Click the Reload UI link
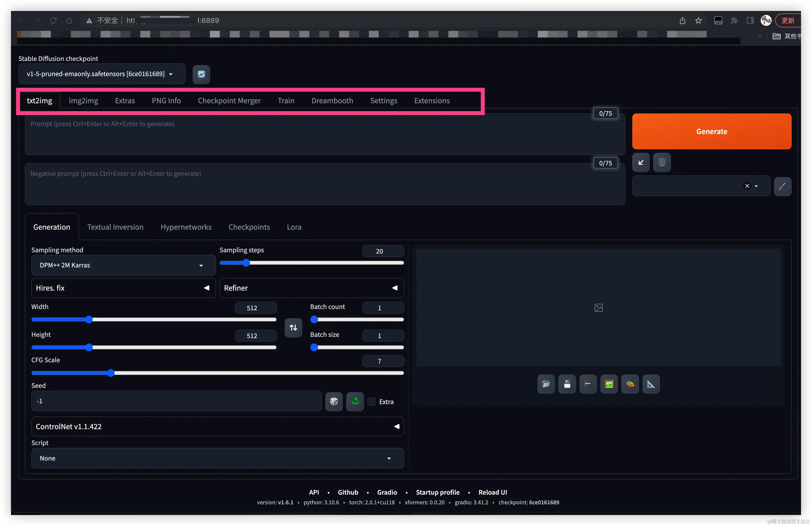812x526 pixels. (492, 492)
